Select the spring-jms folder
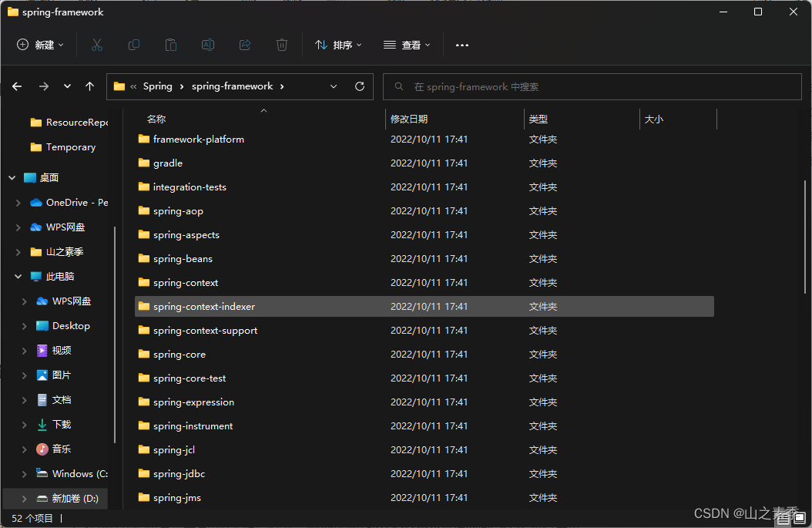The image size is (812, 528). pyautogui.click(x=424, y=497)
